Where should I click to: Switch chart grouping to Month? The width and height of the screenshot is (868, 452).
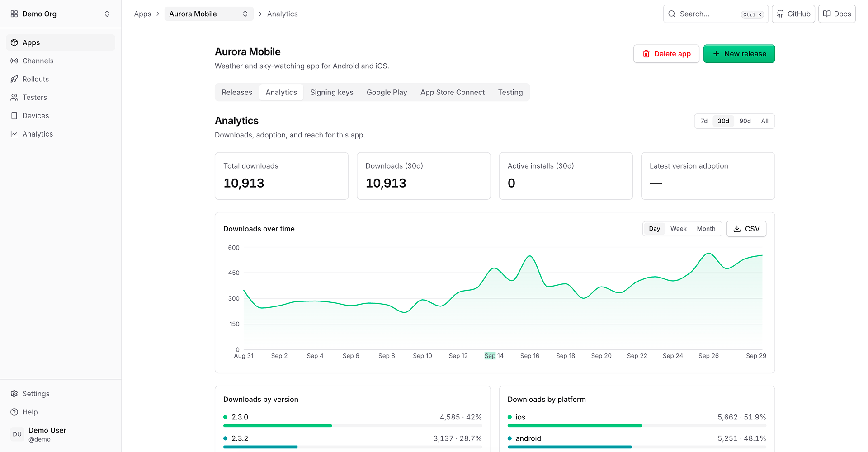click(706, 229)
